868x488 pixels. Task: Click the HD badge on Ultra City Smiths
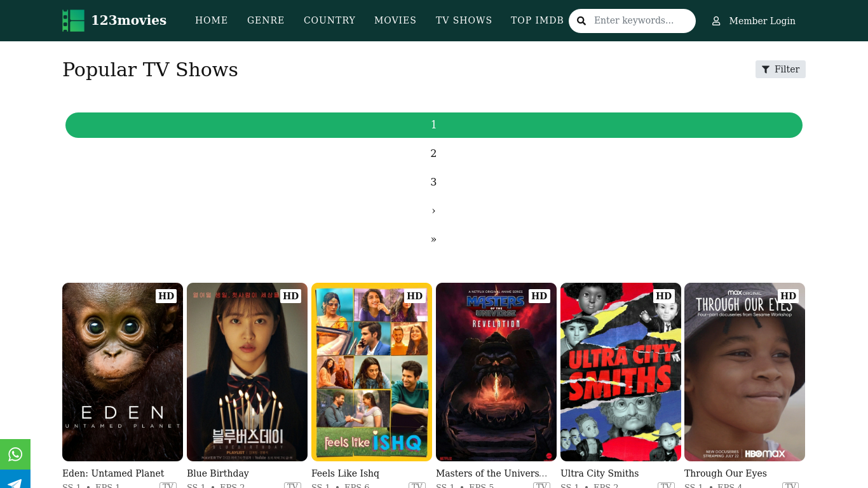(x=663, y=295)
